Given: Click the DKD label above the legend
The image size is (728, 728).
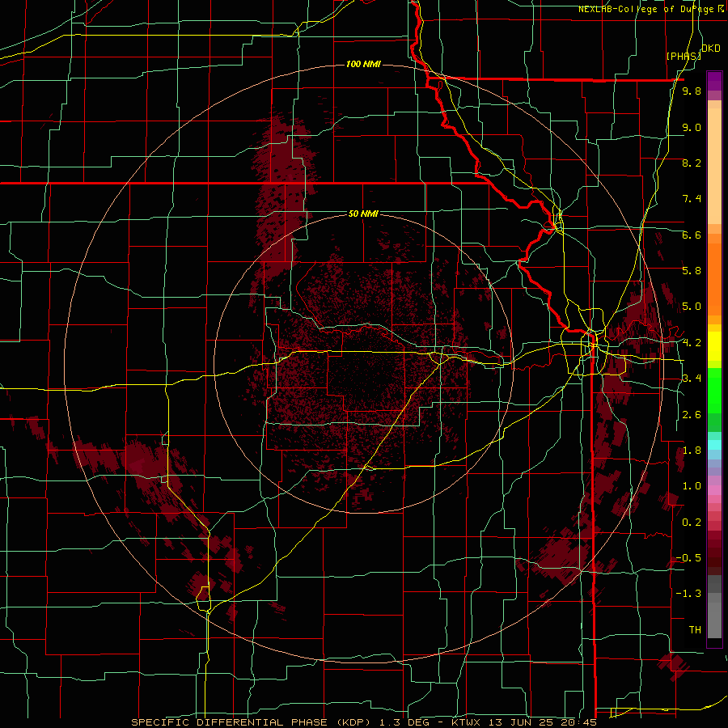Looking at the screenshot, I should (711, 49).
